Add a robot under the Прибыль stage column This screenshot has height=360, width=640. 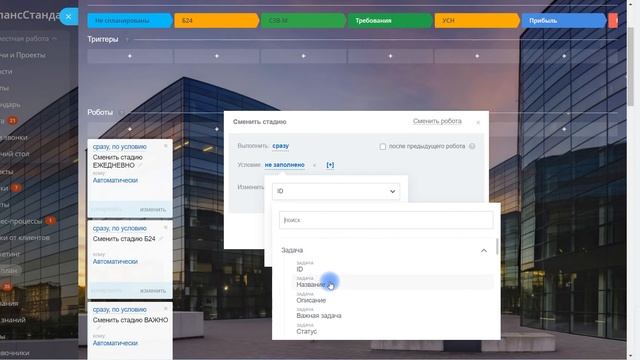tap(564, 129)
